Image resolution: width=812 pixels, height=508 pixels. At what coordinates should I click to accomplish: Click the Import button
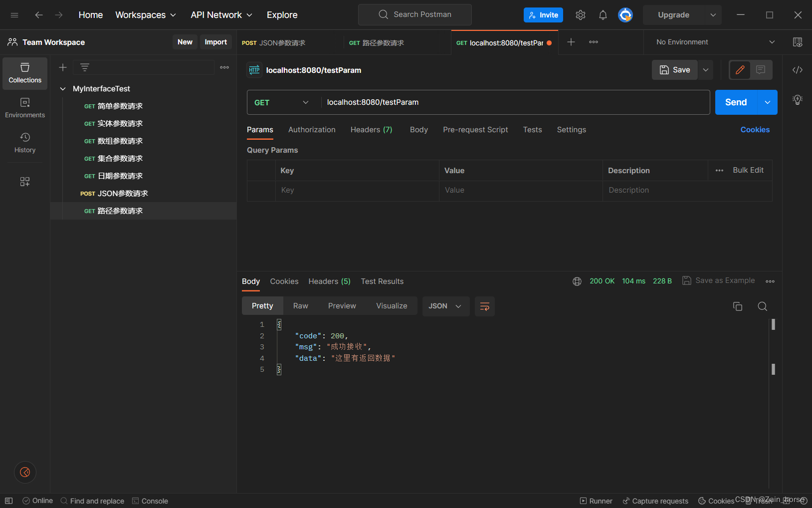coord(216,42)
